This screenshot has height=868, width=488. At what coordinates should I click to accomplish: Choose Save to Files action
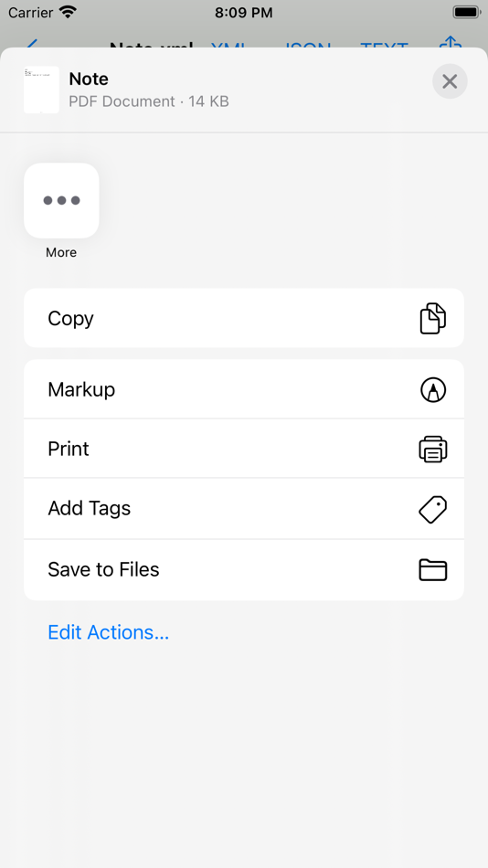[x=244, y=569]
